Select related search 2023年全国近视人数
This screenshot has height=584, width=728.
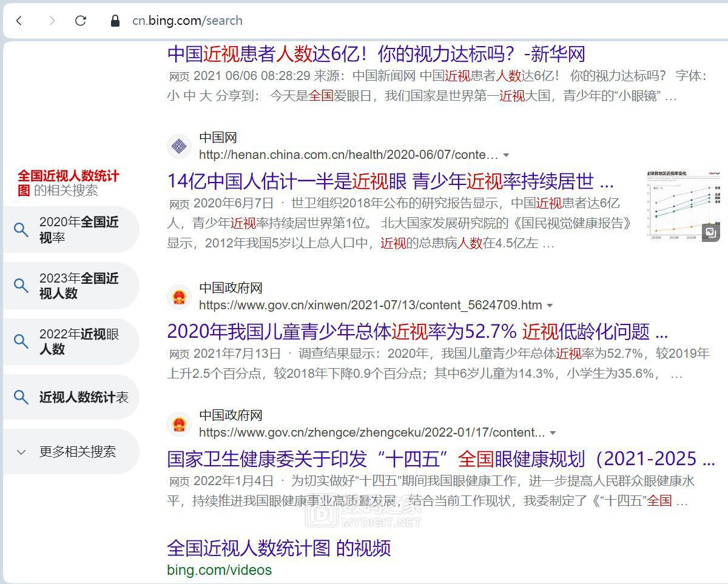point(72,286)
